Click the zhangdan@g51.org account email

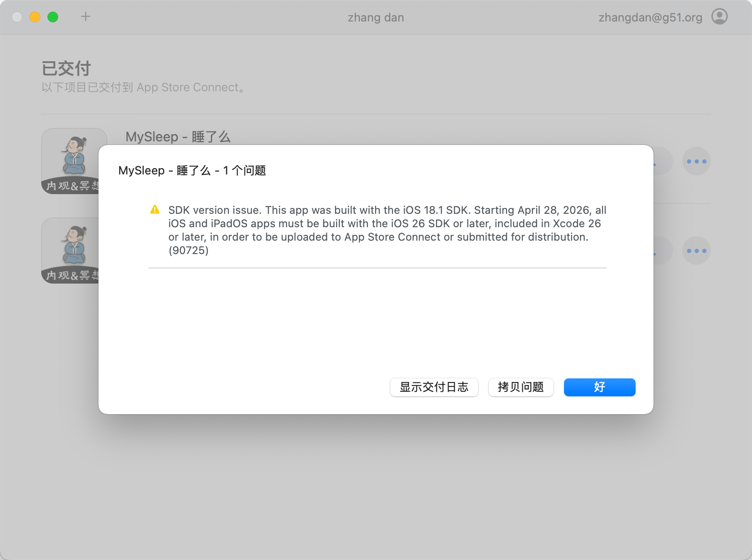[650, 17]
